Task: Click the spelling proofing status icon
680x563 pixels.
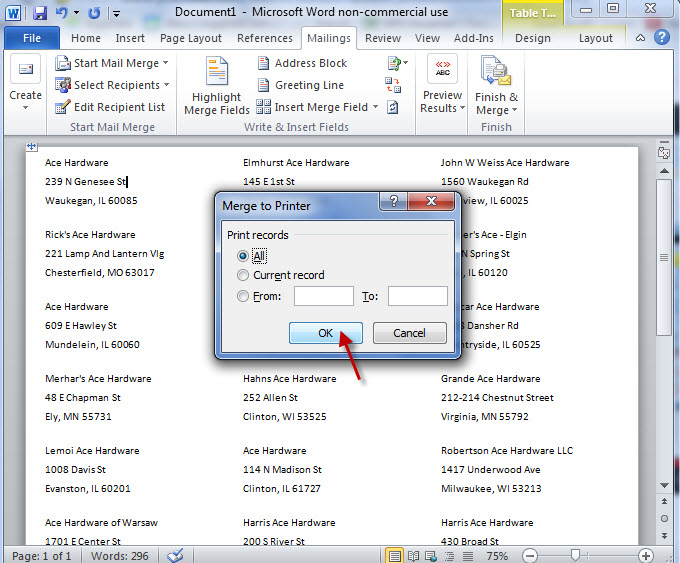Action: tap(176, 555)
